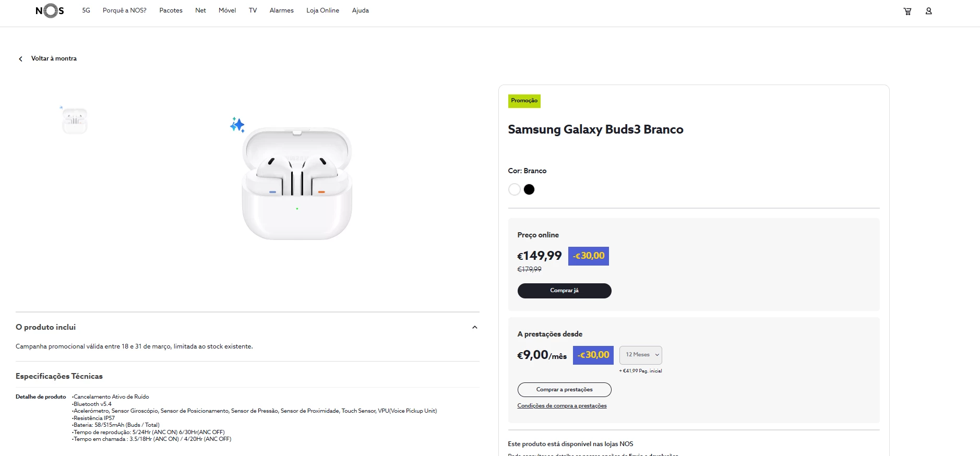The height and width of the screenshot is (456, 980).
Task: Go to Loja Online menu
Action: click(322, 10)
